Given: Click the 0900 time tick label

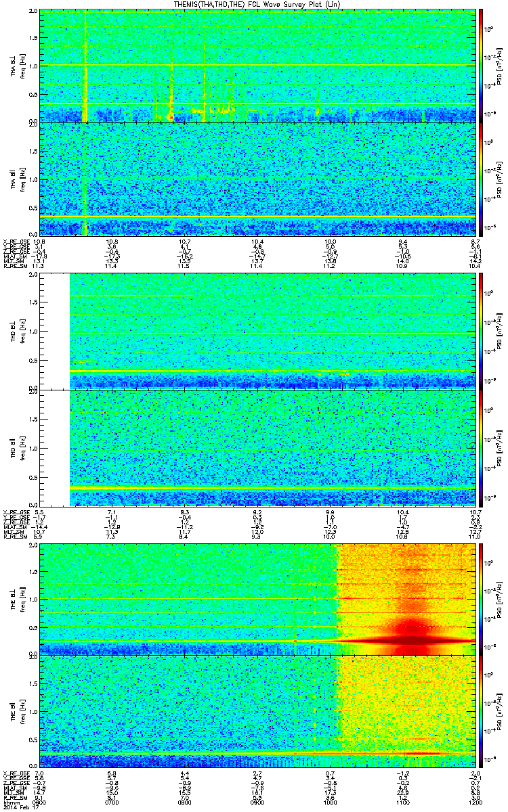Looking at the screenshot, I should point(257,801).
